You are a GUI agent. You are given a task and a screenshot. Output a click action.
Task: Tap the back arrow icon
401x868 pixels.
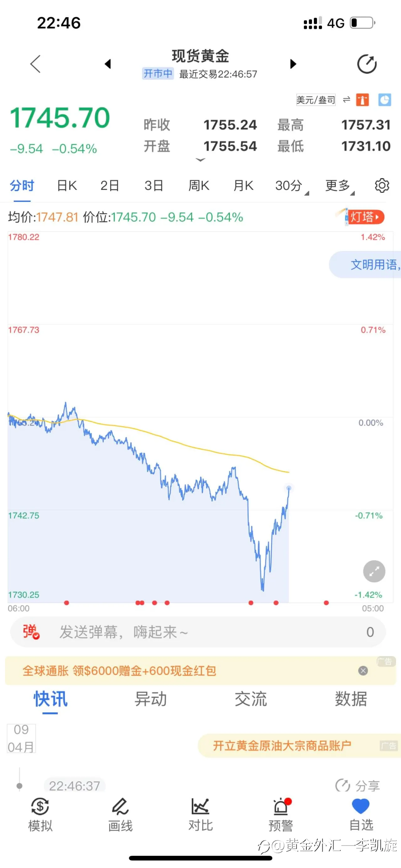tap(35, 64)
